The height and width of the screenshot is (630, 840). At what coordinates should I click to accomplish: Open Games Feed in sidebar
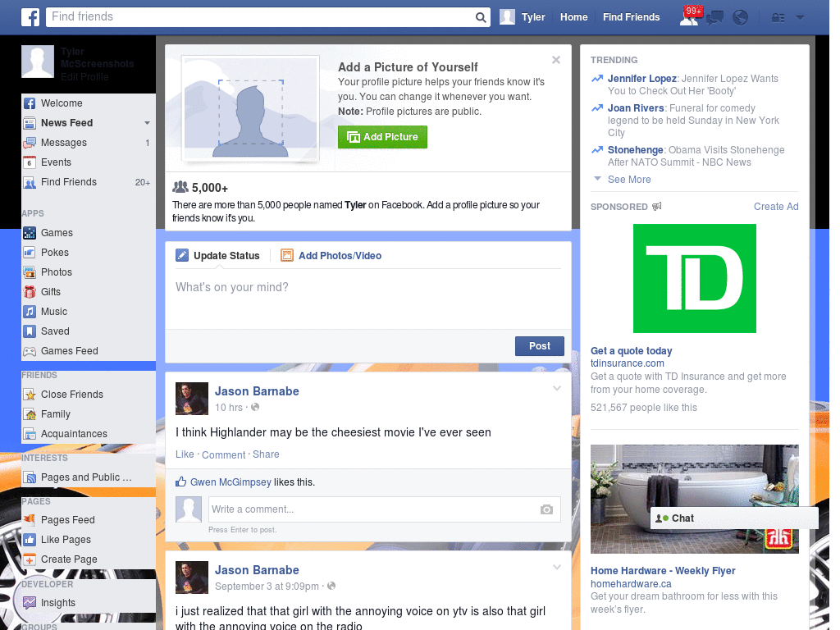[x=89, y=351]
